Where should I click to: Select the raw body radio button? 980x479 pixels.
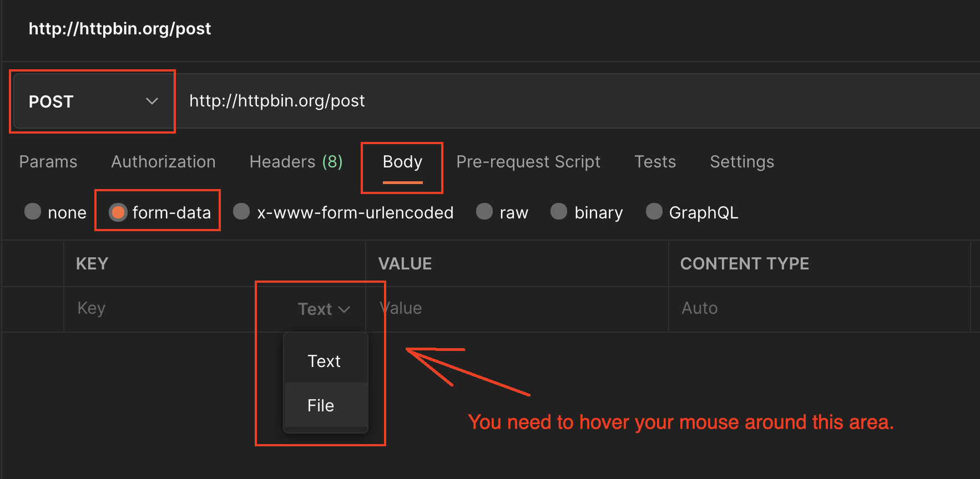(484, 211)
